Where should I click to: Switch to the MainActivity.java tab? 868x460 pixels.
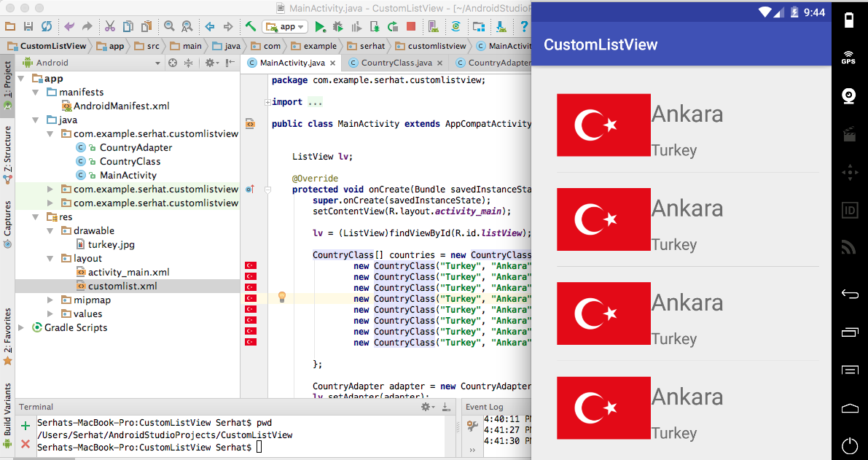(292, 63)
